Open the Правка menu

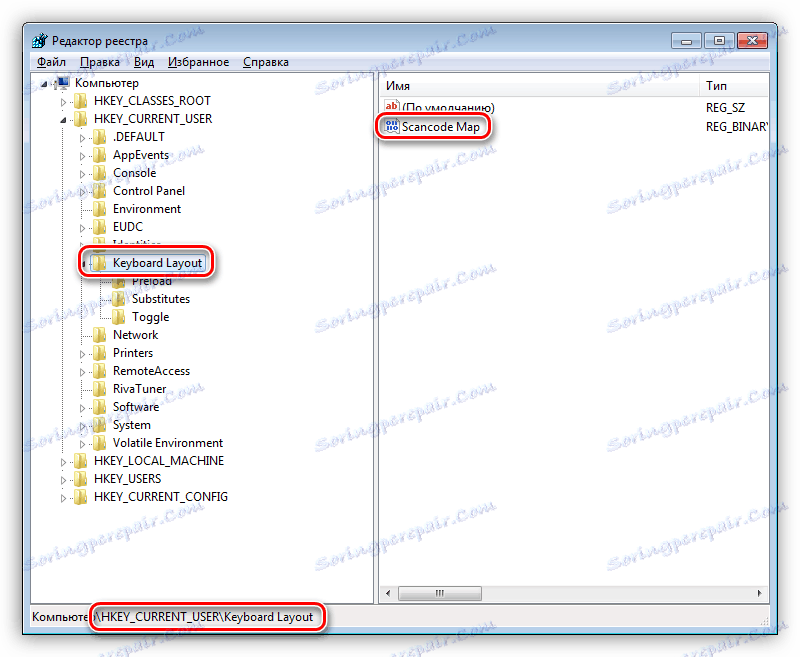coord(99,61)
